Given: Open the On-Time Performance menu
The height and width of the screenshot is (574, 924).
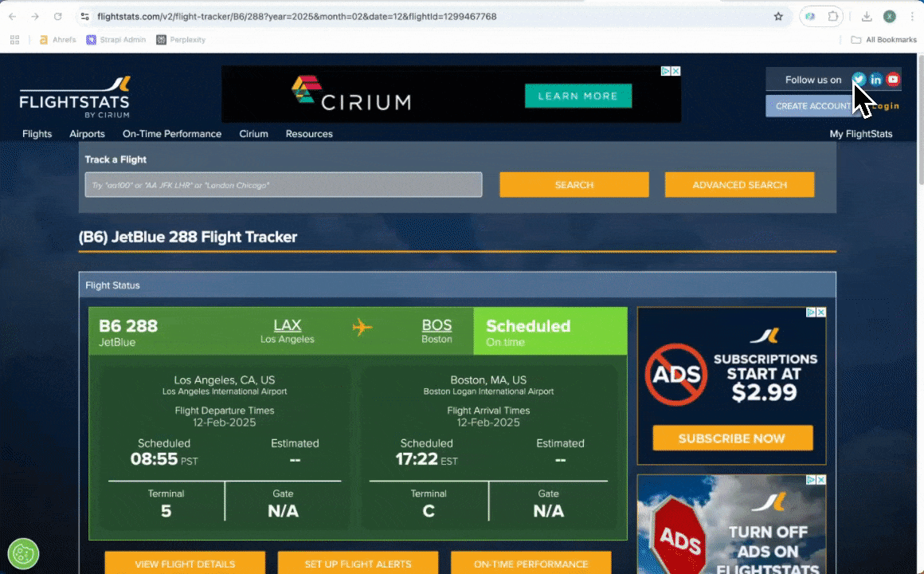Looking at the screenshot, I should coord(172,134).
